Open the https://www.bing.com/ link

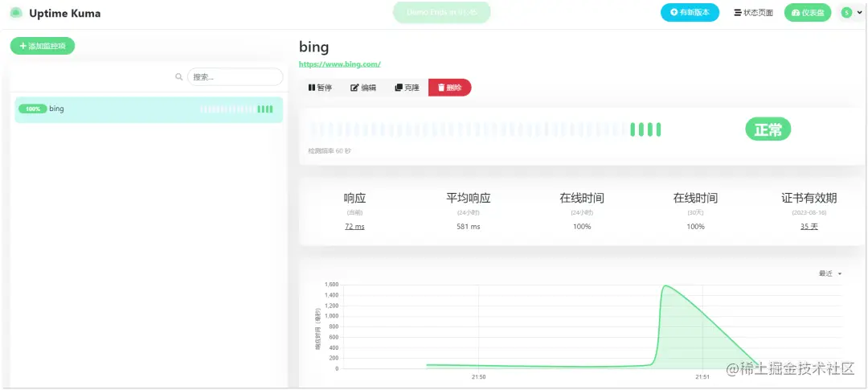tap(340, 64)
